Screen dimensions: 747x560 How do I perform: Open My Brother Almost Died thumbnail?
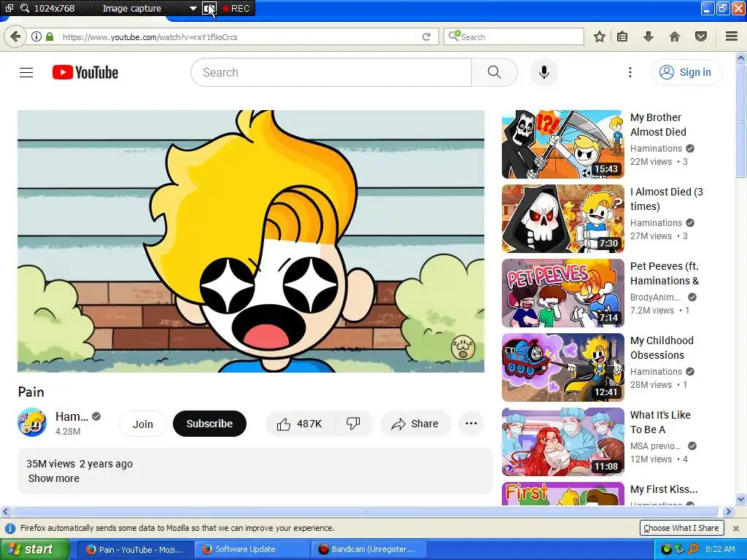[562, 144]
